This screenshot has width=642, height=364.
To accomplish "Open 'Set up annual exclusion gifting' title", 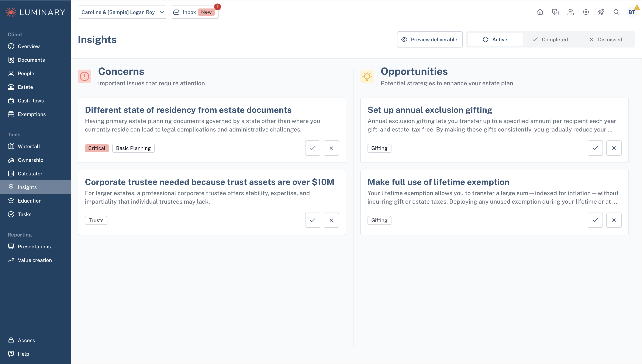I will click(430, 110).
